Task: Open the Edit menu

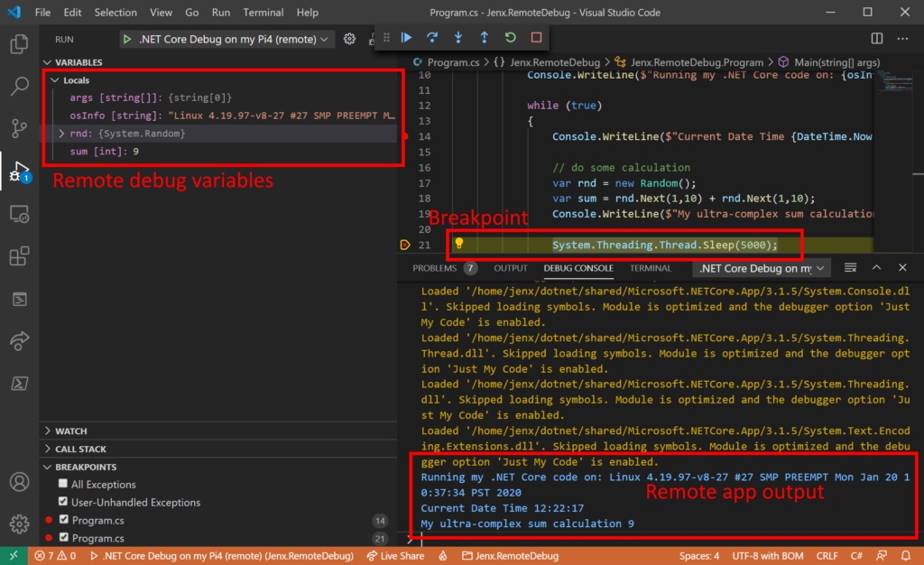Action: coord(72,13)
